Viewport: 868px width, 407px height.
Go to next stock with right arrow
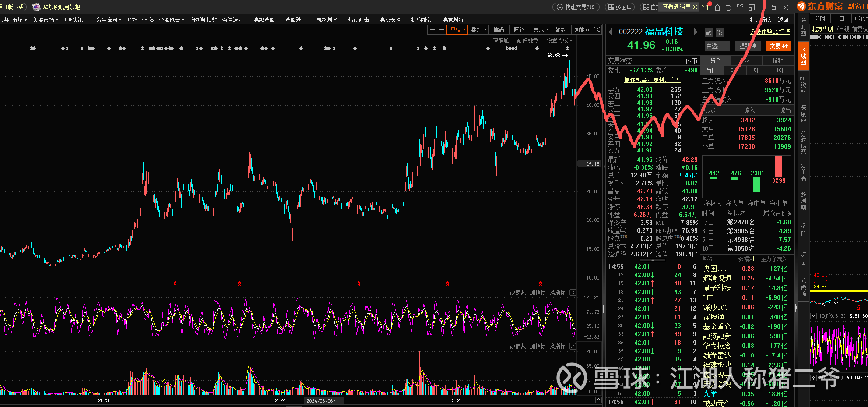click(696, 32)
